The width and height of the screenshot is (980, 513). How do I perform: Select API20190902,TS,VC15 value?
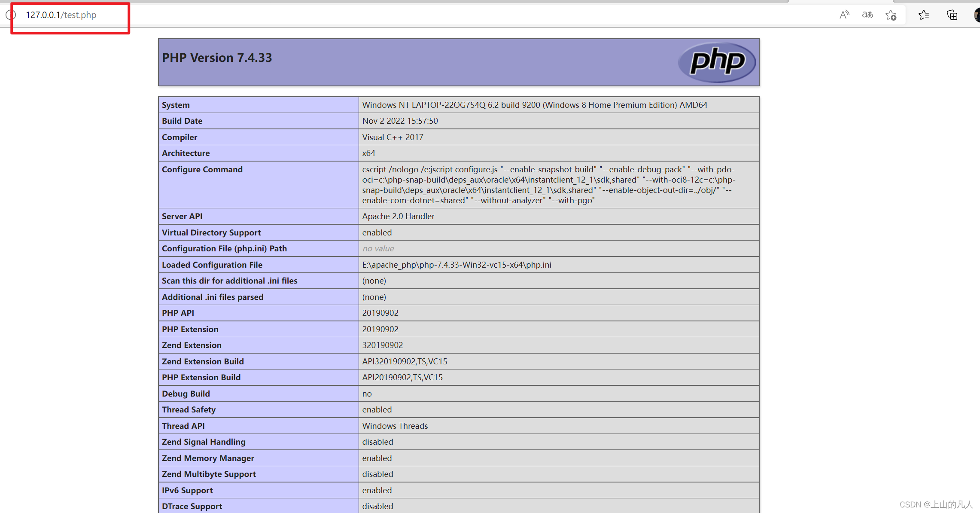(x=402, y=377)
